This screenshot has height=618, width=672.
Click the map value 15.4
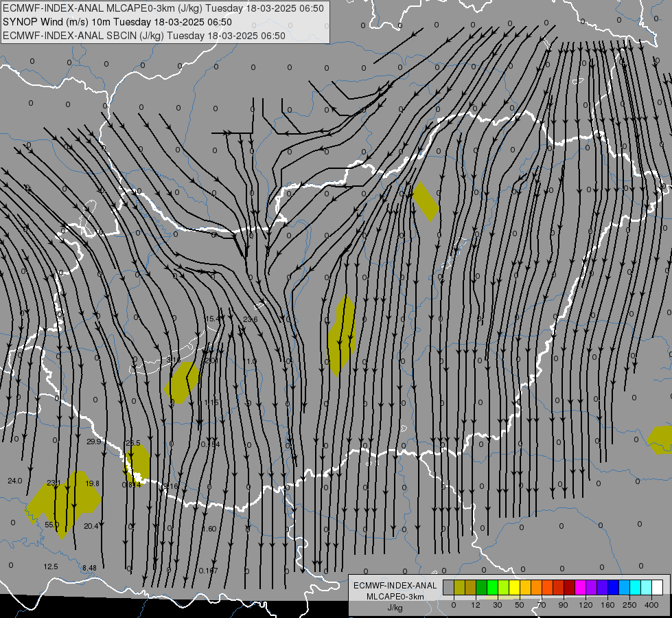[x=212, y=319]
